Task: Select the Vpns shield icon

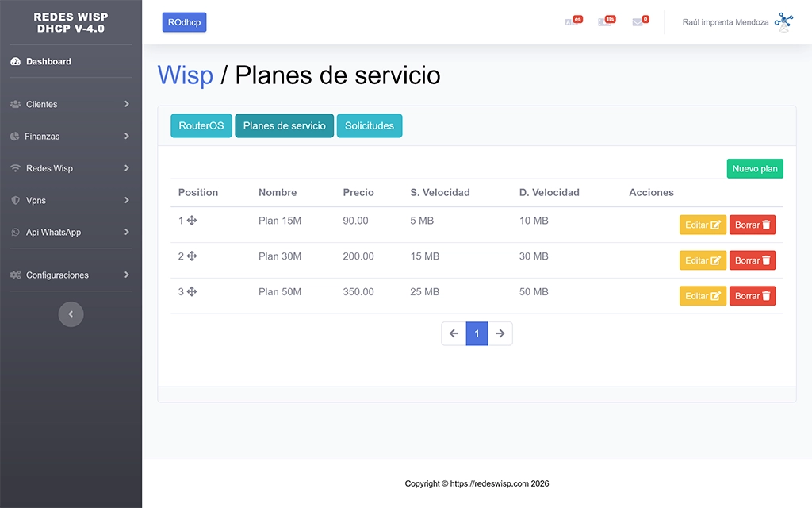Action: click(14, 200)
